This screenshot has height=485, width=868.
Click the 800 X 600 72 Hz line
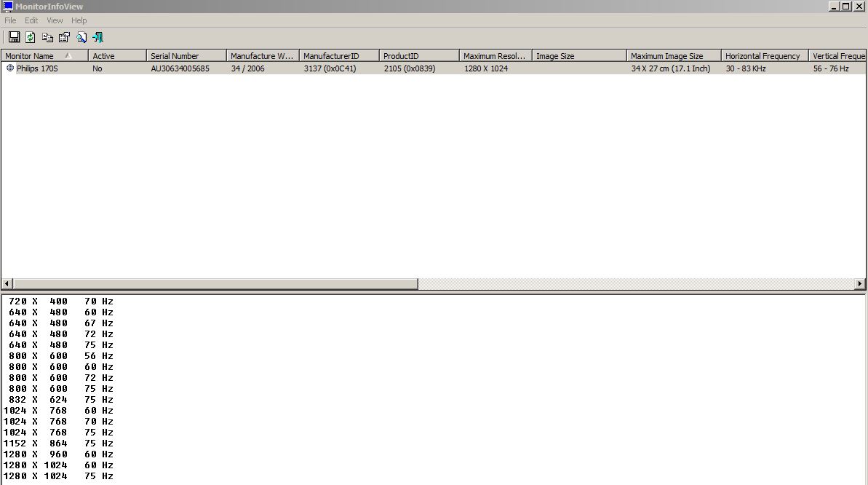(61, 378)
